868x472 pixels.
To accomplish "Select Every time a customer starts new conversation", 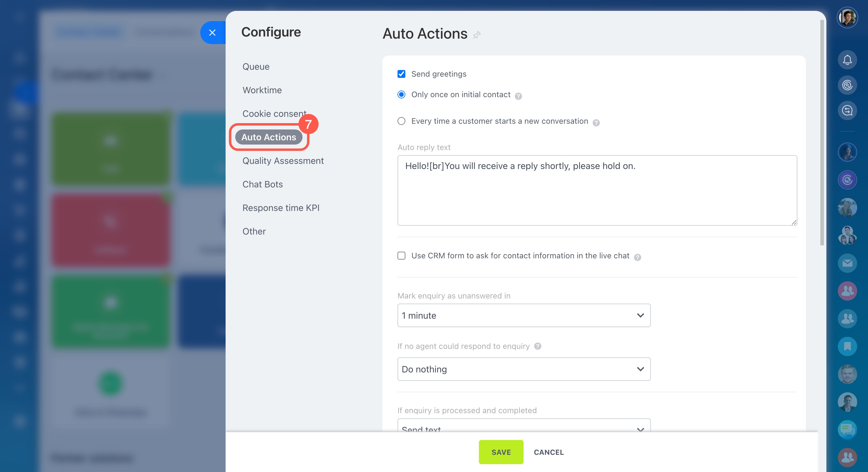I will point(401,121).
